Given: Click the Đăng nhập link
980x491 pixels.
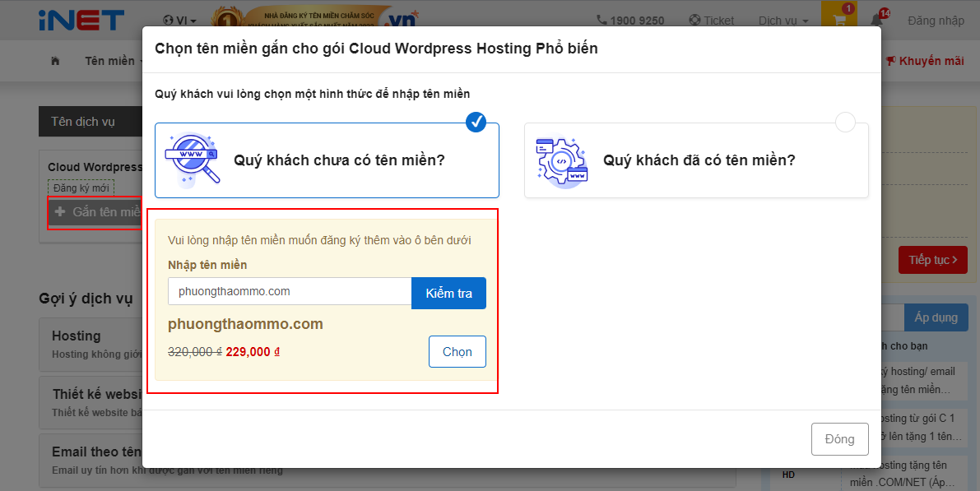Looking at the screenshot, I should point(936,21).
